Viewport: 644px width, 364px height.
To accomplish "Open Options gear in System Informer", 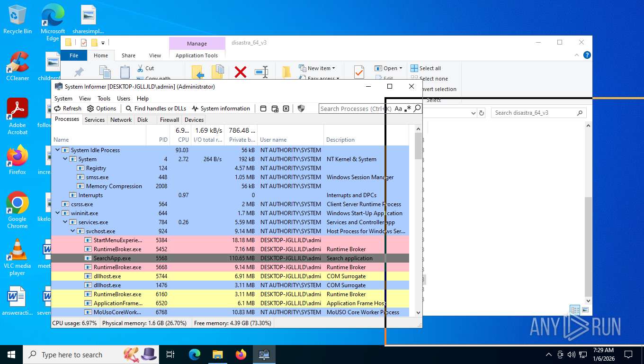I will [101, 109].
